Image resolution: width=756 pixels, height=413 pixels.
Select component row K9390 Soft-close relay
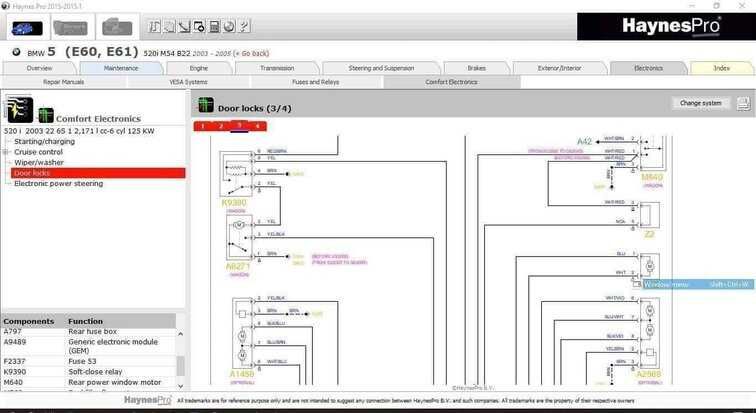coord(89,372)
